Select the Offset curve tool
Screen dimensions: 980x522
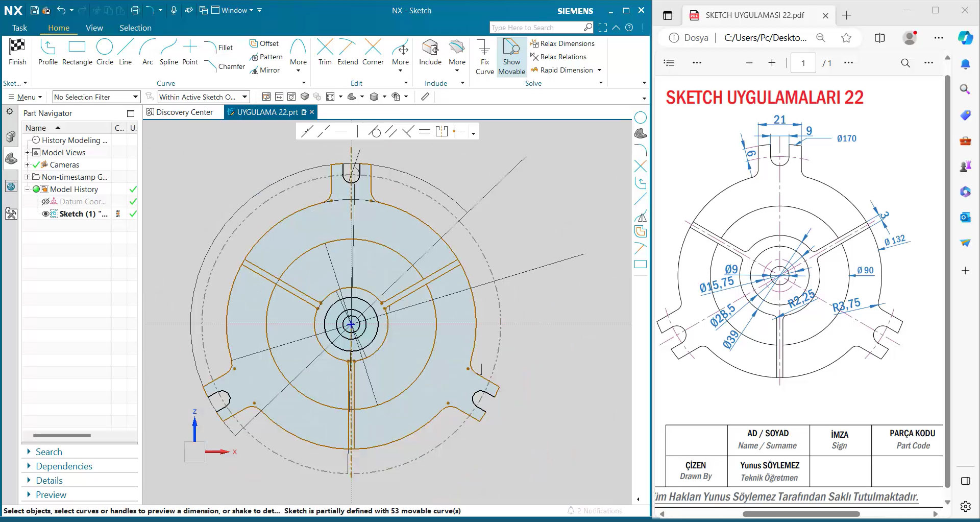[x=264, y=43]
